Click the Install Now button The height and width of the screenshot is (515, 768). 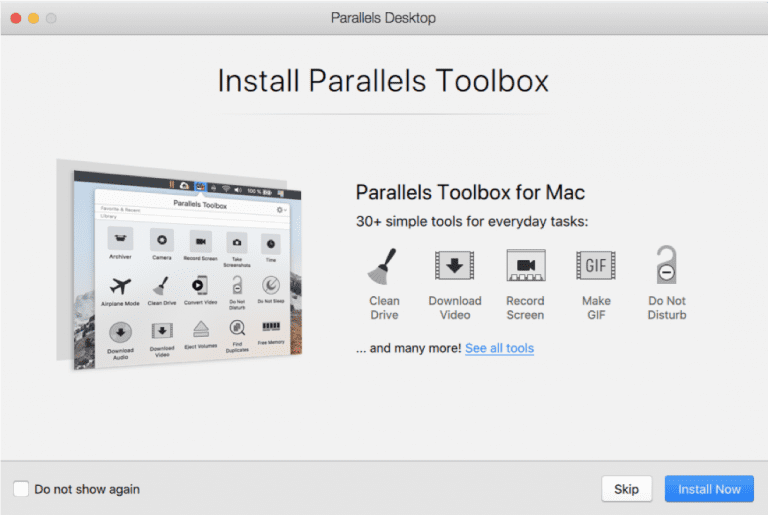709,489
